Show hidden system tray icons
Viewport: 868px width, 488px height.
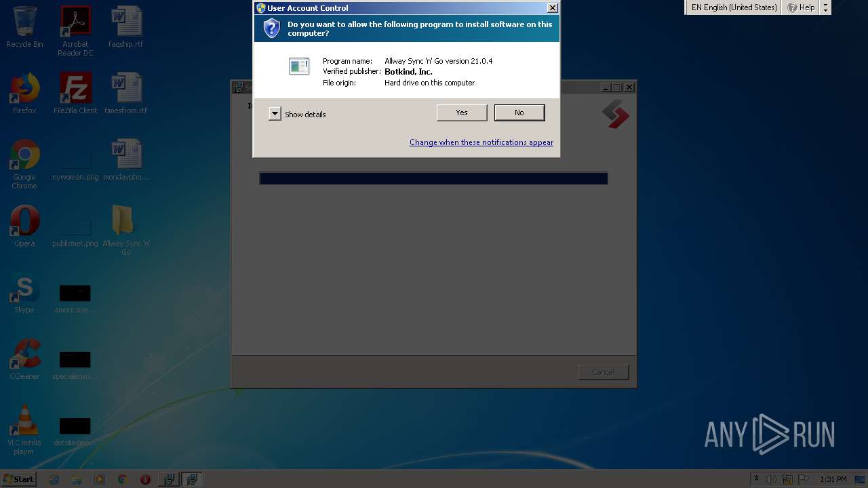pyautogui.click(x=757, y=479)
